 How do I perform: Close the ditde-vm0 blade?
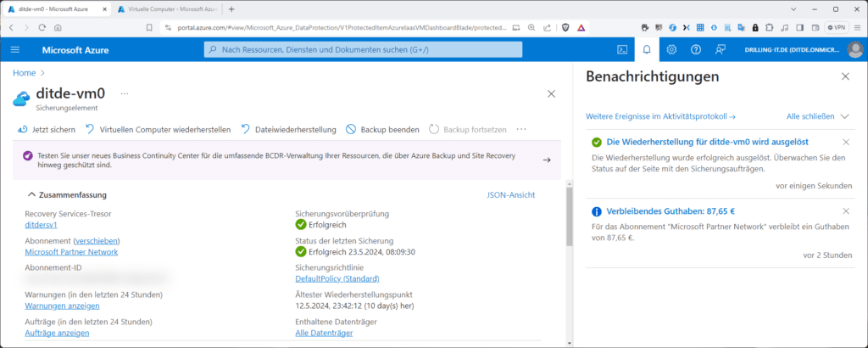(x=551, y=94)
